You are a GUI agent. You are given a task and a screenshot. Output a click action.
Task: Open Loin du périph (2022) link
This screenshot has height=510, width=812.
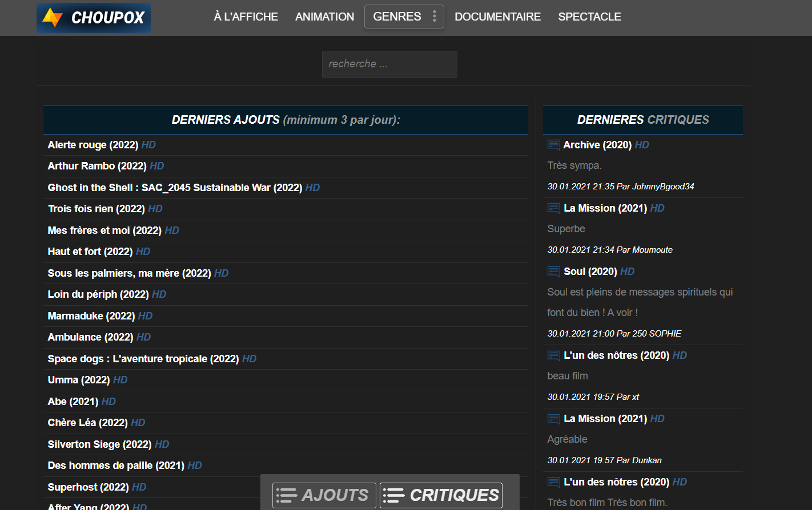pyautogui.click(x=98, y=294)
